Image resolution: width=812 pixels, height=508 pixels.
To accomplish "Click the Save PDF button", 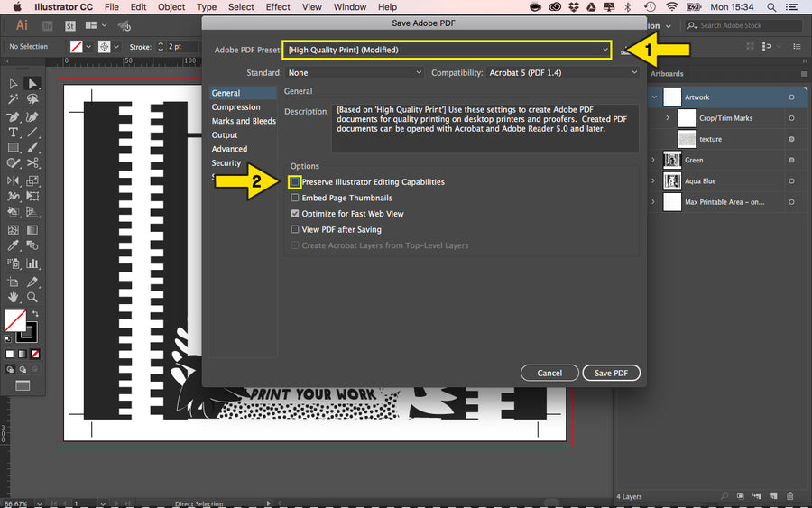I will pos(611,373).
